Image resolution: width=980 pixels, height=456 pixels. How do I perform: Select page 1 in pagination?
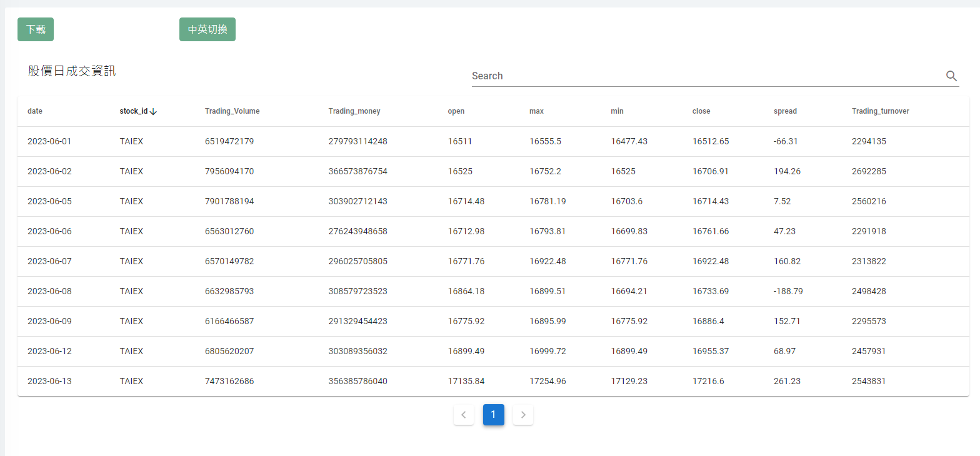493,415
